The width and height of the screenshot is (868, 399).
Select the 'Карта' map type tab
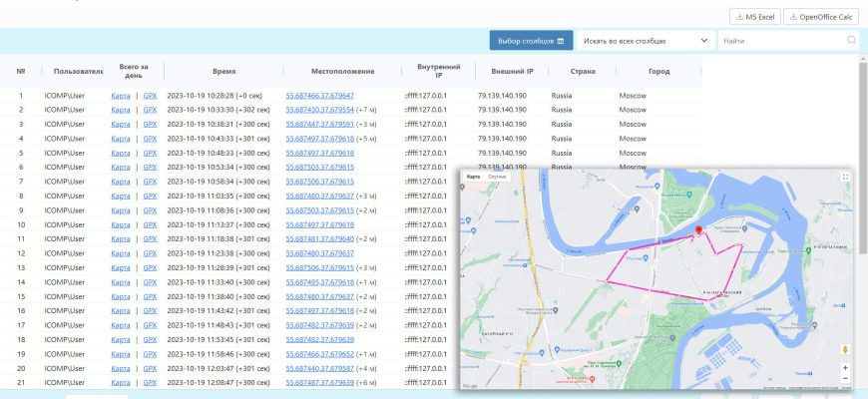tap(473, 177)
